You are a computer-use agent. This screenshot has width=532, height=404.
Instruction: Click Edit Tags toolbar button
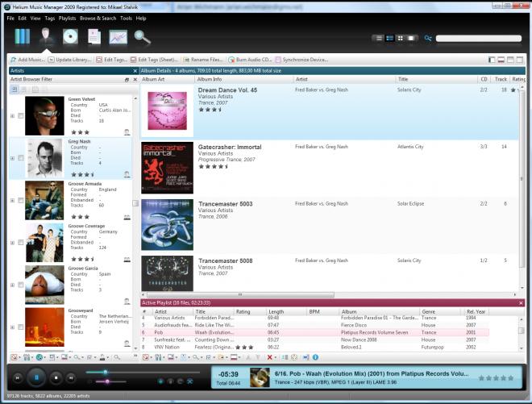pos(111,60)
